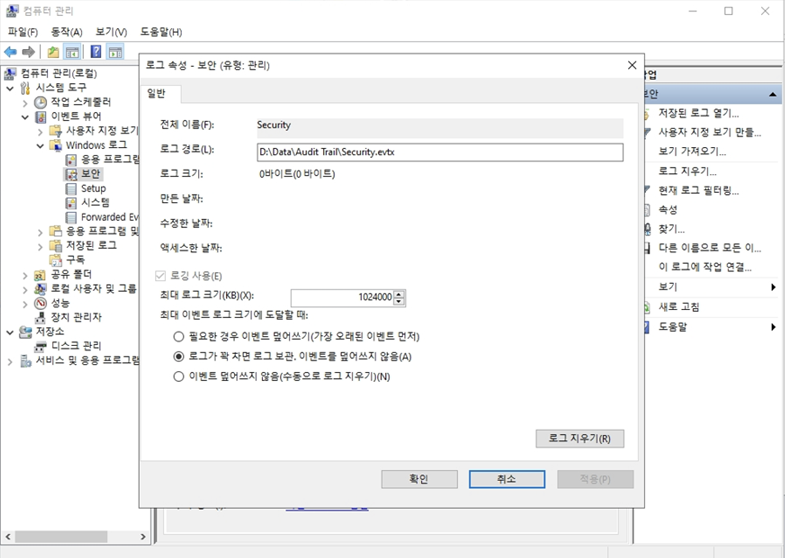The image size is (785, 558).
Task: Select the 보안 log icon in tree
Action: [x=72, y=174]
